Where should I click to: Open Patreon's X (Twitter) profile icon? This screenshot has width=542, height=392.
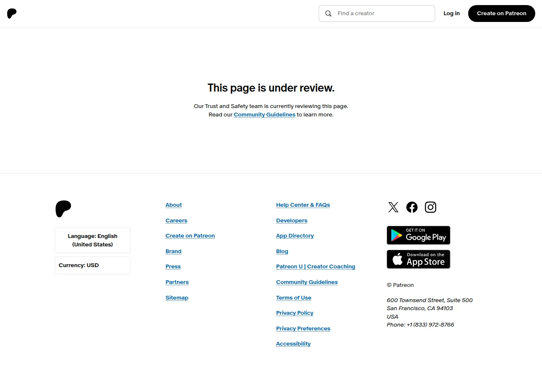click(393, 207)
